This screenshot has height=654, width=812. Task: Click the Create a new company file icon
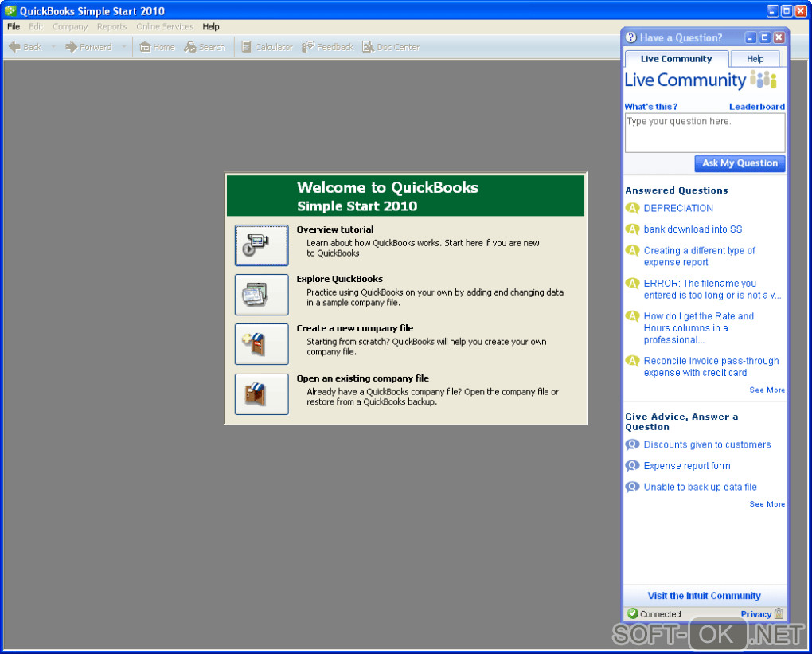tap(262, 344)
